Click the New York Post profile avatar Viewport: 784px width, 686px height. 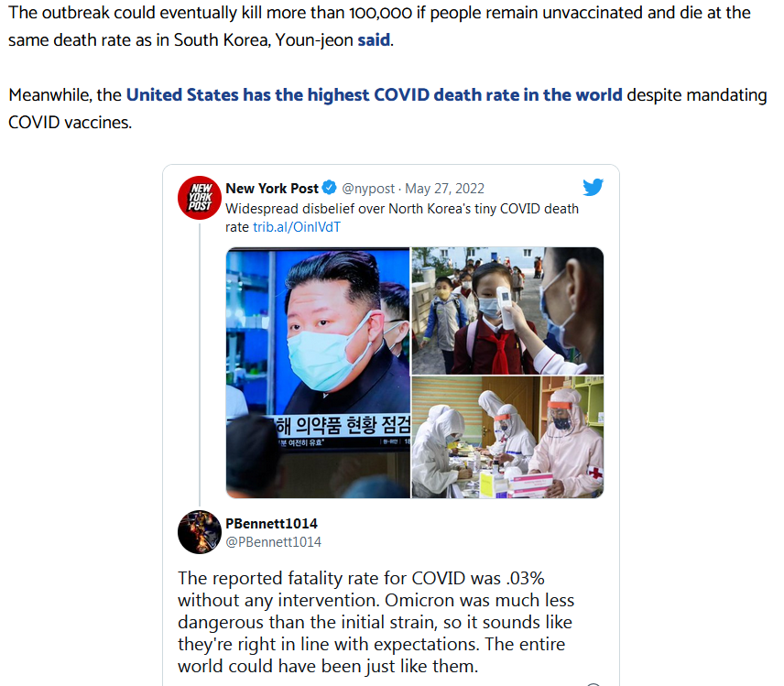(x=200, y=198)
